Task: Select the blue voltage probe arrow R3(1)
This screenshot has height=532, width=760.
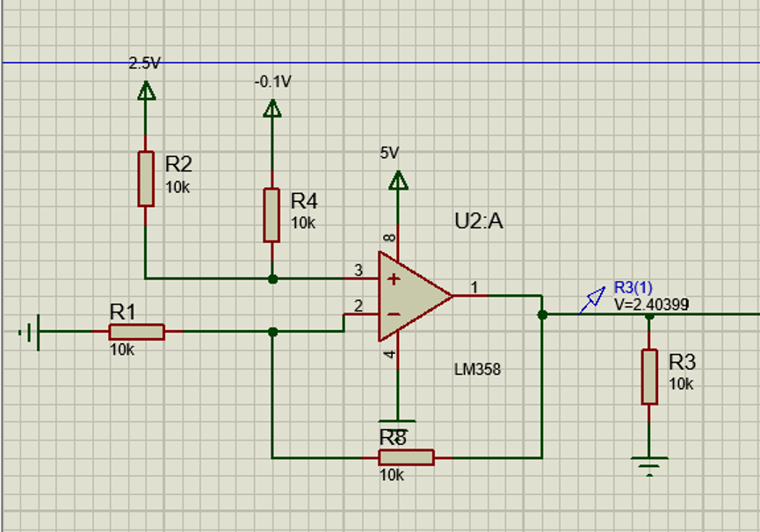Action: point(592,300)
